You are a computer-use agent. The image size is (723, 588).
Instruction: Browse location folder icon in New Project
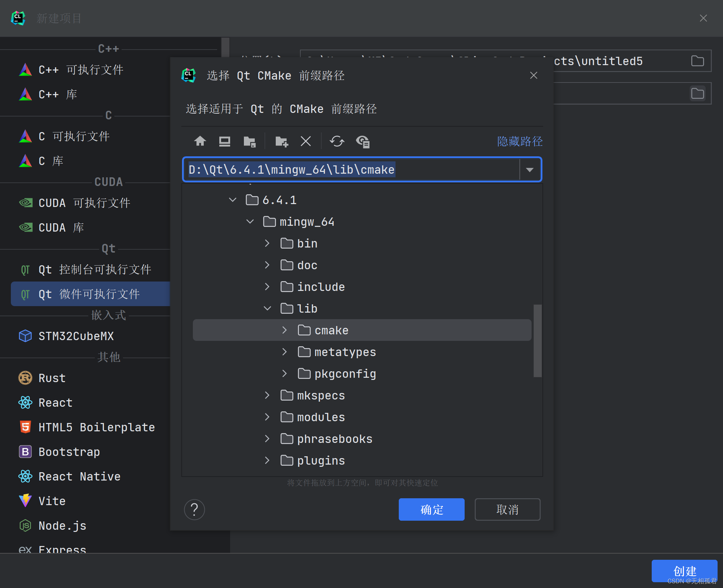pyautogui.click(x=697, y=61)
